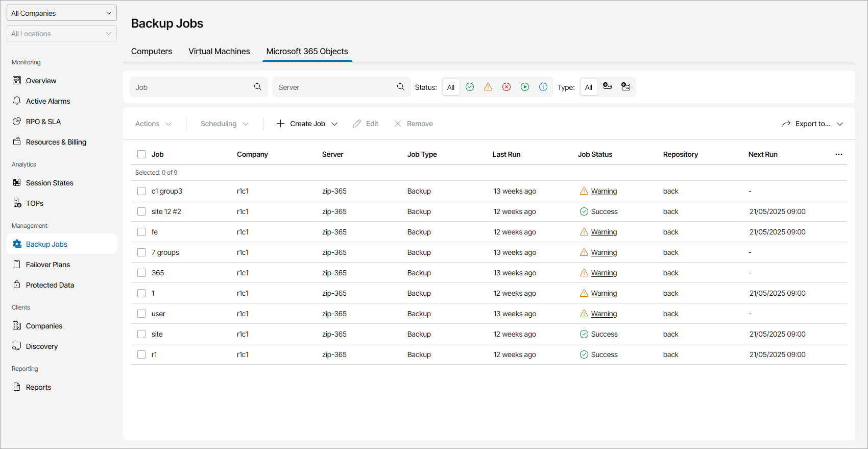The height and width of the screenshot is (449, 868).
Task: Filter jobs by Running status icon
Action: 525,87
